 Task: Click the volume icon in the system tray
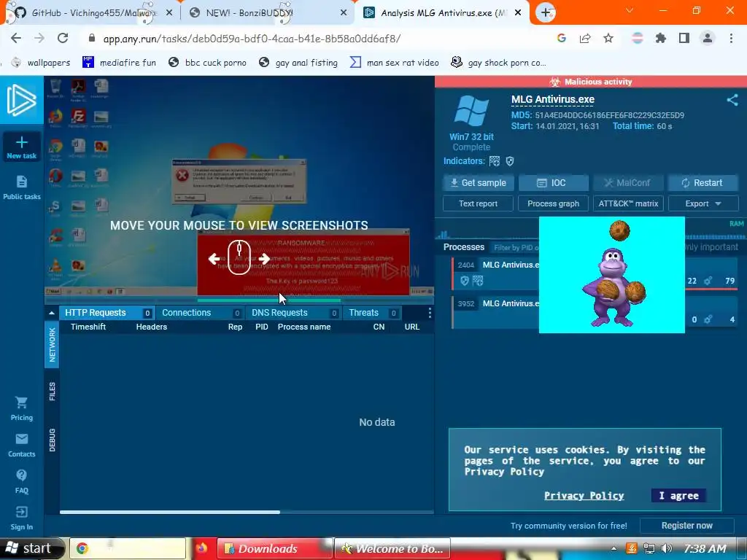pos(667,548)
